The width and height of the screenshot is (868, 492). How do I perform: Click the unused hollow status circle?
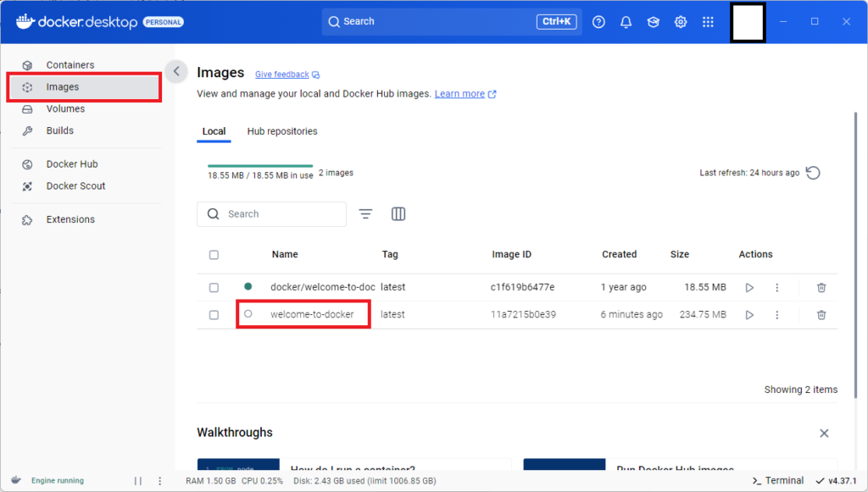pos(248,313)
